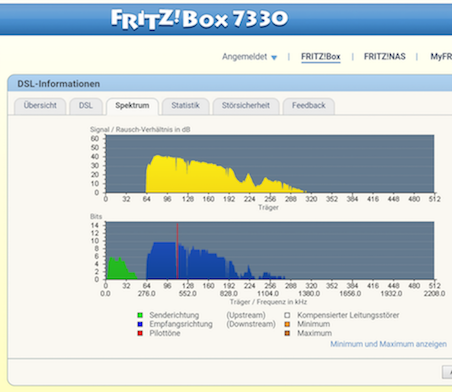Image resolution: width=452 pixels, height=392 pixels.
Task: Click the green Senderichtung legend swatch
Action: (140, 315)
